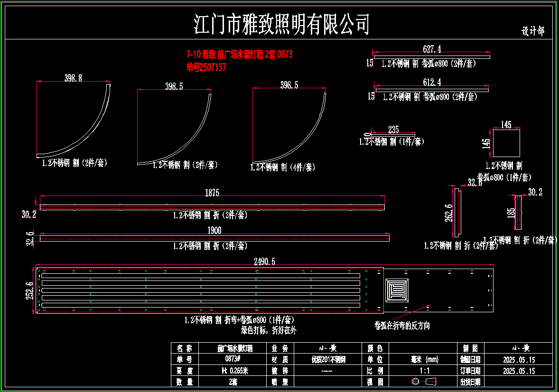
Task: Click inside the 145 by 145 square part
Action: (x=506, y=143)
